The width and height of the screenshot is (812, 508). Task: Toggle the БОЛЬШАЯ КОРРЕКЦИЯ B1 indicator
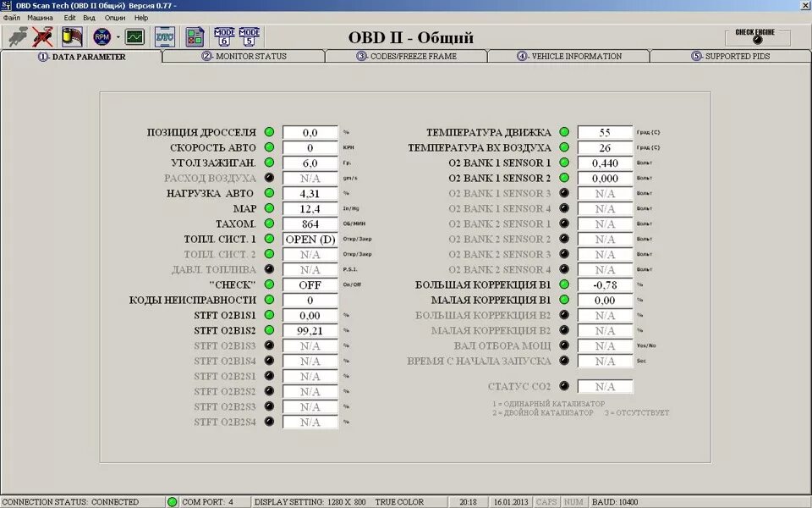(x=564, y=284)
